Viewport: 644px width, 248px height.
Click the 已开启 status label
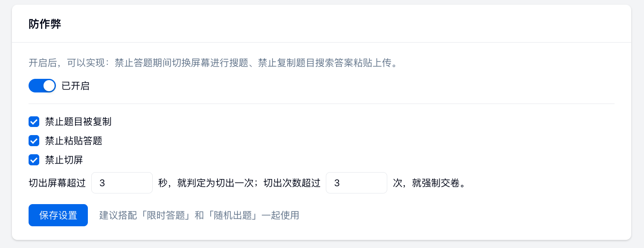75,86
